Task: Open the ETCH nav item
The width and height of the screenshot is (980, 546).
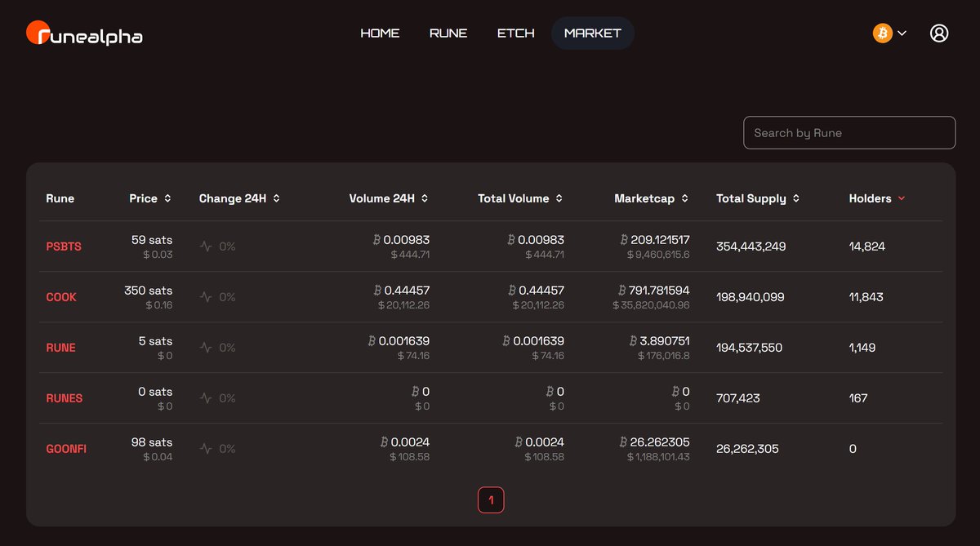Action: 516,33
